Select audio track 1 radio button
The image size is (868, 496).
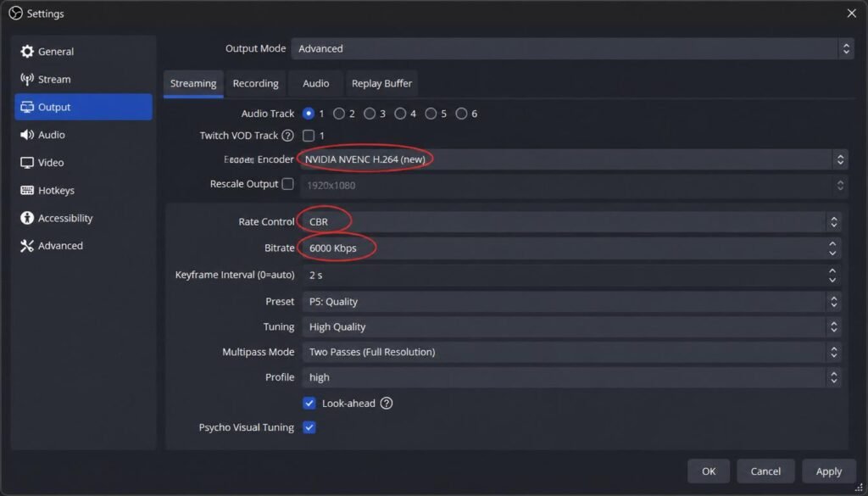click(309, 114)
